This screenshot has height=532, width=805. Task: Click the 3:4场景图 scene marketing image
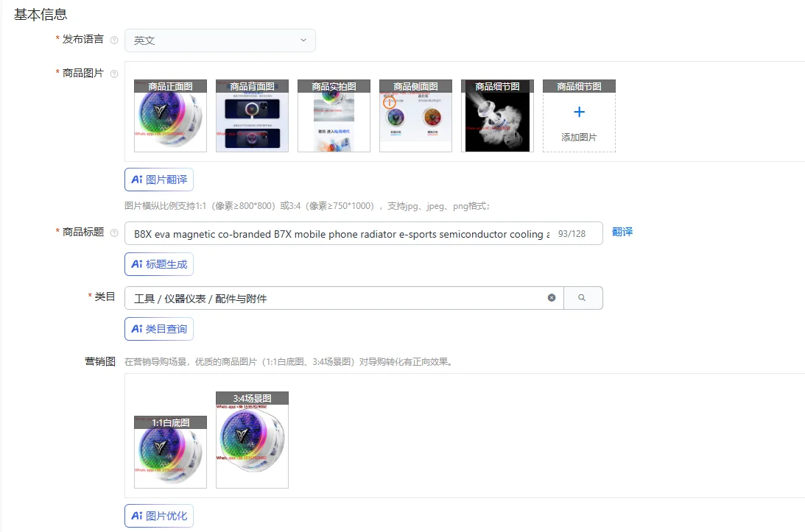coord(252,439)
